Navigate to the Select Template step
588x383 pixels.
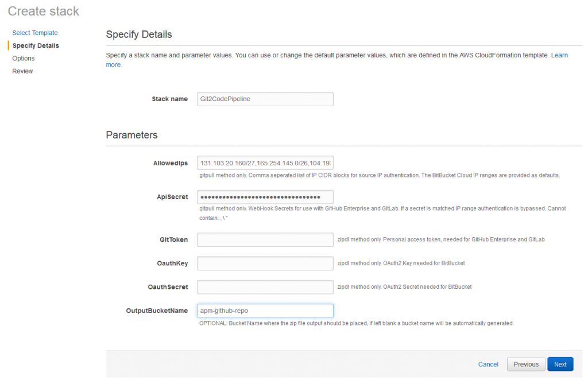click(36, 33)
